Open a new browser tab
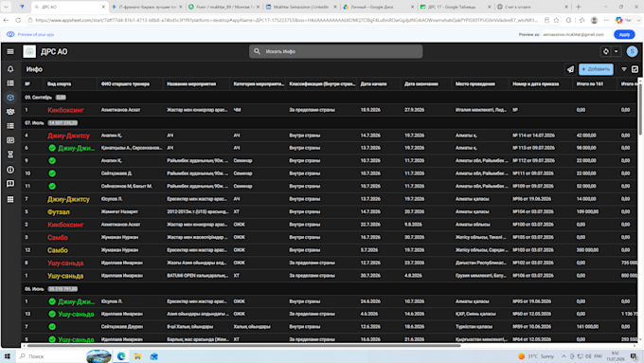Screen dimensions: 644x363 579,7
